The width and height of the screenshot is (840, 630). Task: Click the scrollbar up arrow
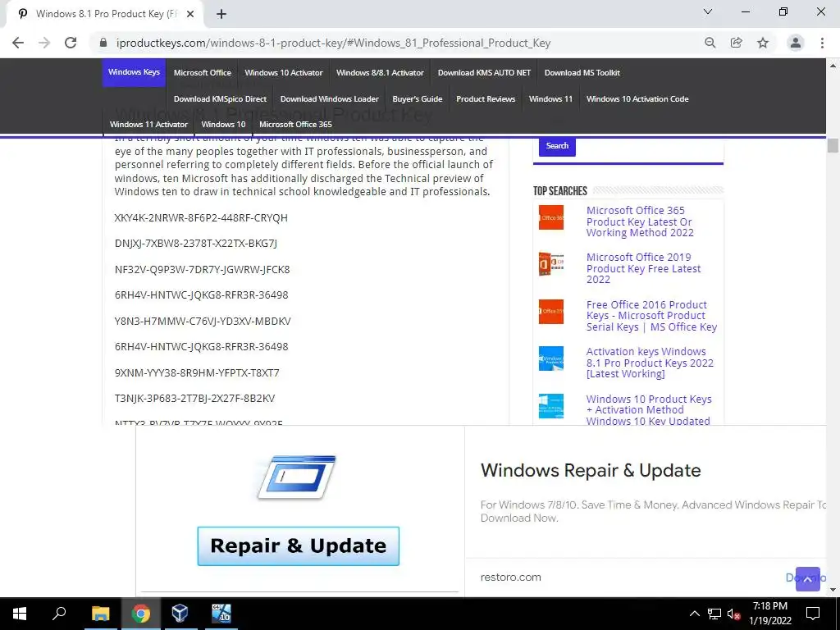click(833, 66)
